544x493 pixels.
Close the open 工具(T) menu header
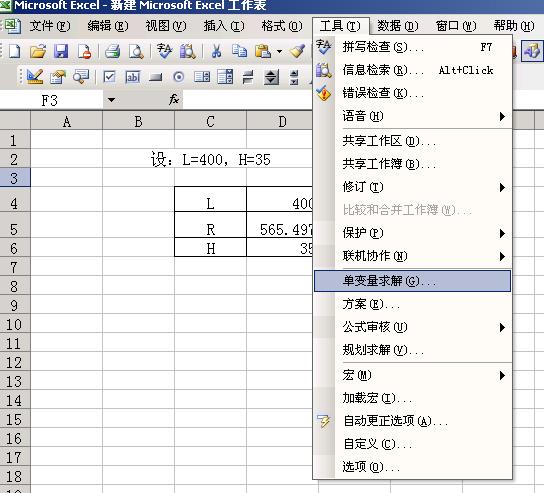[x=340, y=26]
